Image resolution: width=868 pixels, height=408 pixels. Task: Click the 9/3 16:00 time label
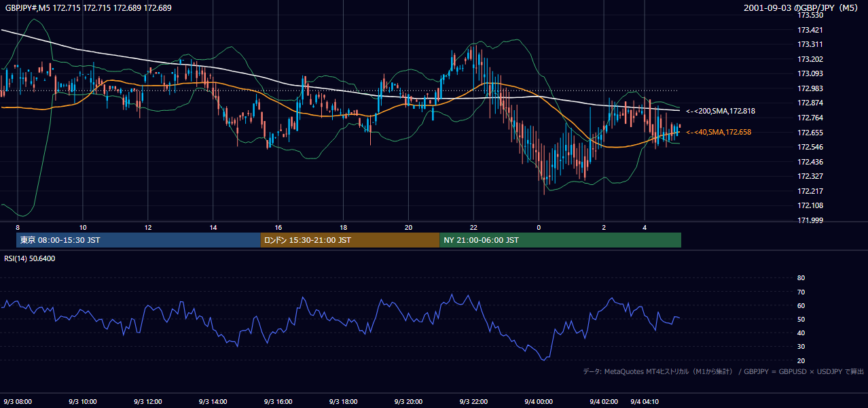click(278, 402)
